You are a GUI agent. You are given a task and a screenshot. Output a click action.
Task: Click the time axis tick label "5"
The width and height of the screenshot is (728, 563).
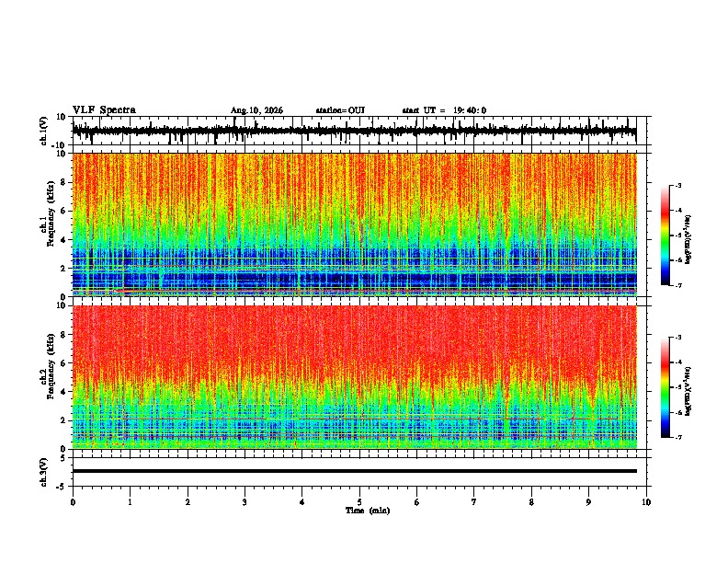coord(359,502)
